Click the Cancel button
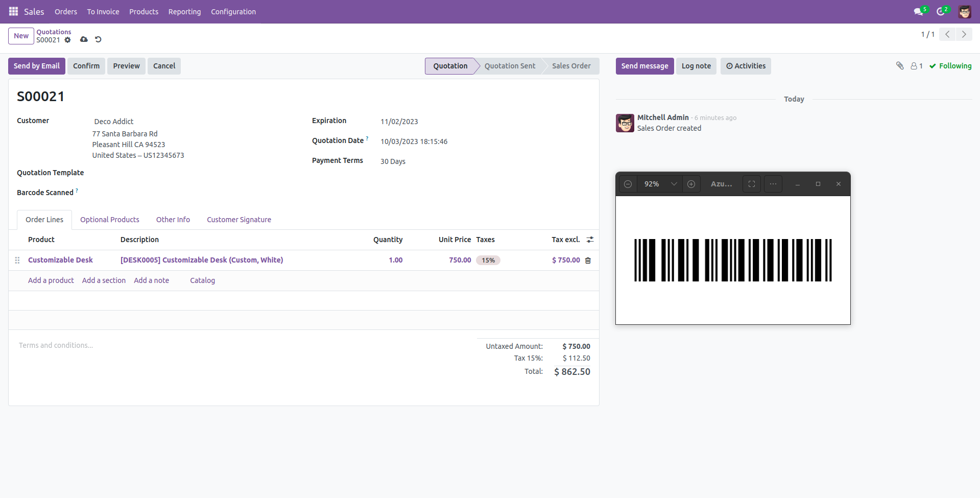This screenshot has height=498, width=980. 164,66
